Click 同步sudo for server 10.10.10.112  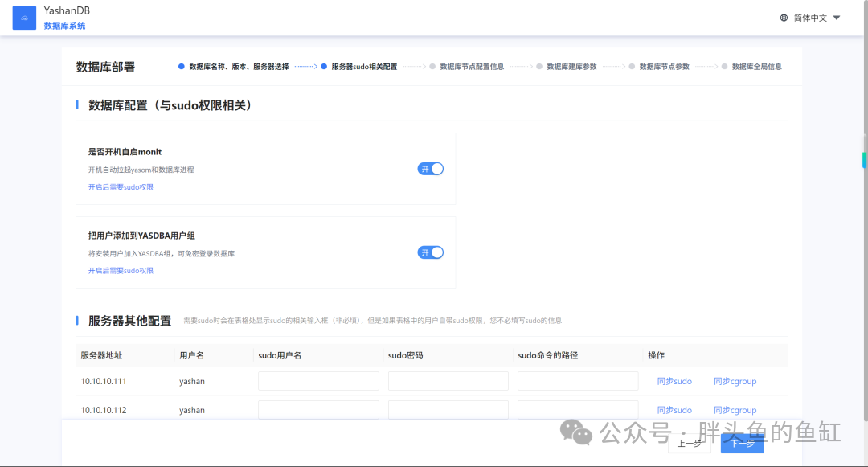click(x=674, y=410)
